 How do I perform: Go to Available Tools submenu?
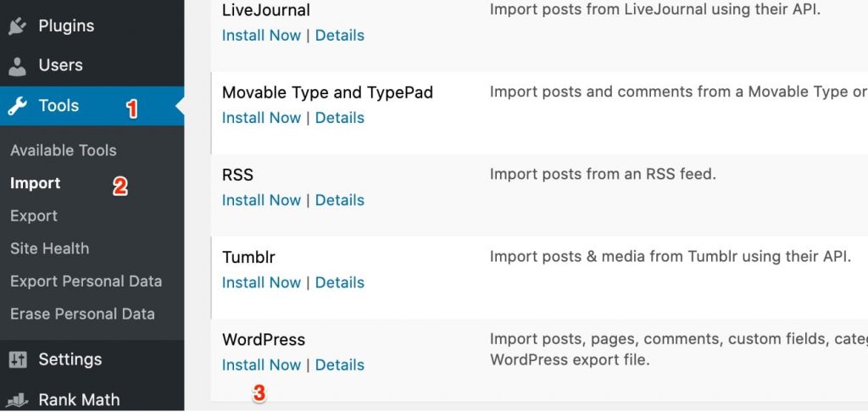click(x=63, y=151)
